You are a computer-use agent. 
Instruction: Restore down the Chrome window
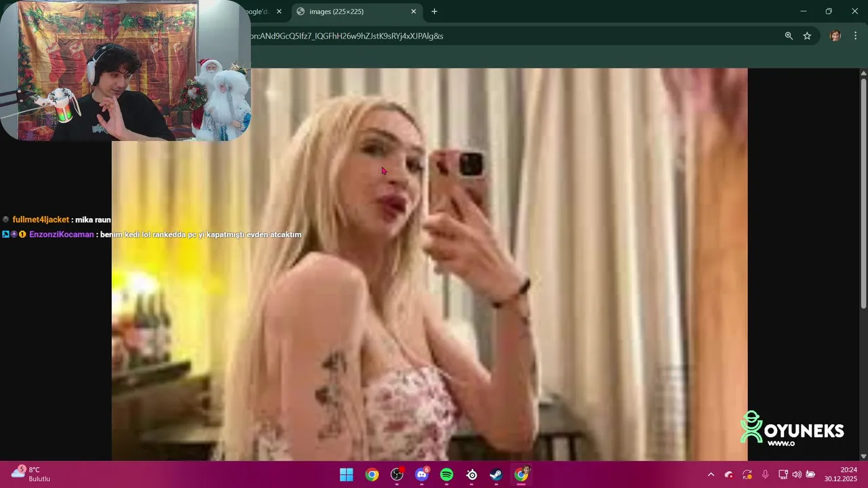[x=829, y=11]
